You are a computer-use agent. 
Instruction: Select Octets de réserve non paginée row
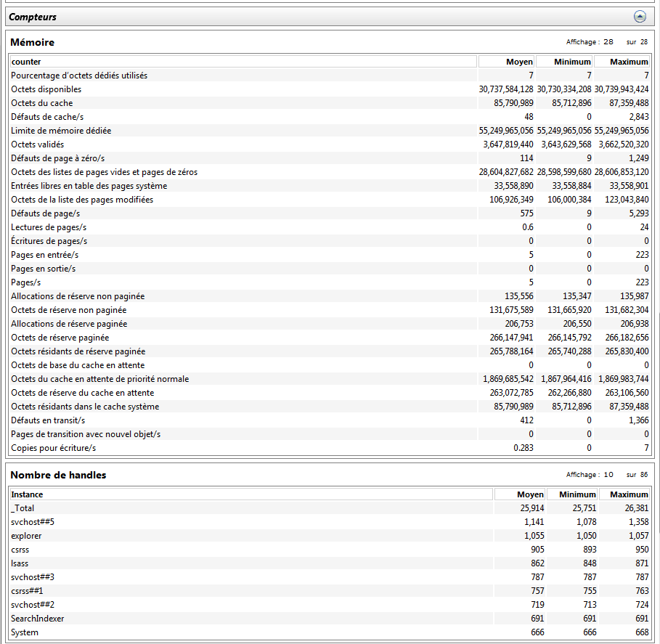(330, 310)
